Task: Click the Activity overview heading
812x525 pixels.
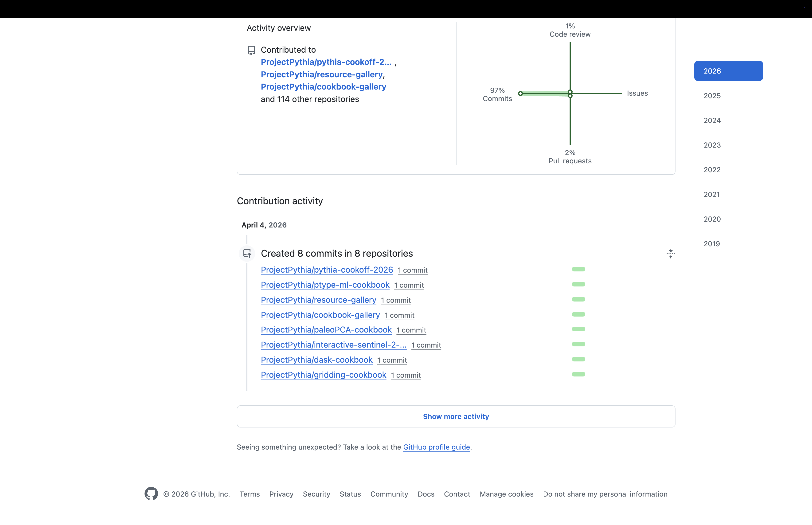Action: point(279,28)
